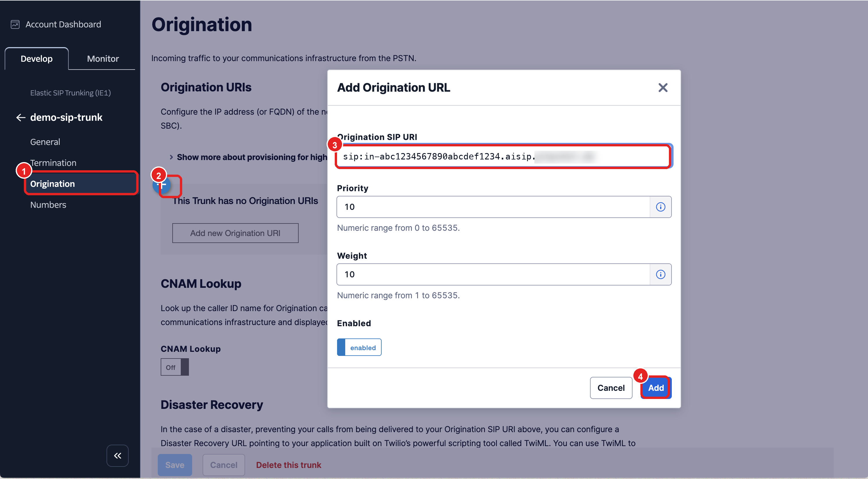
Task: Click the 'Numeric range from 0 to 65535.' hint
Action: point(398,228)
